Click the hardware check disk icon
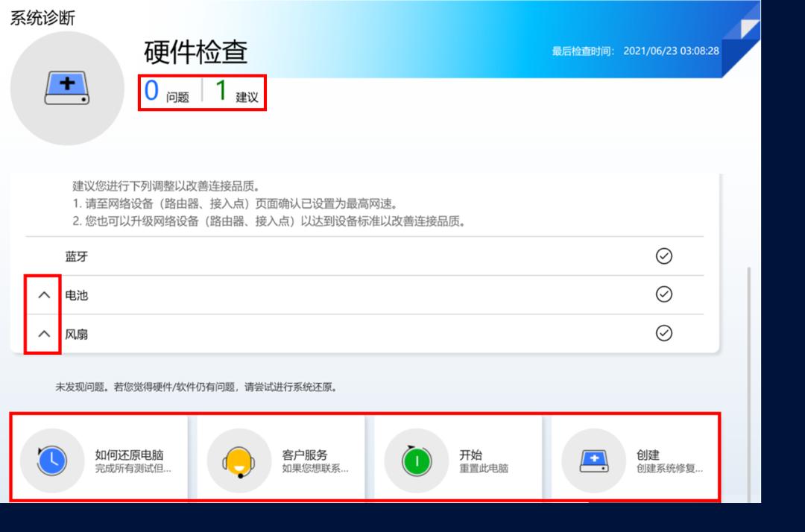Viewport: 805px width, 532px height. point(67,88)
